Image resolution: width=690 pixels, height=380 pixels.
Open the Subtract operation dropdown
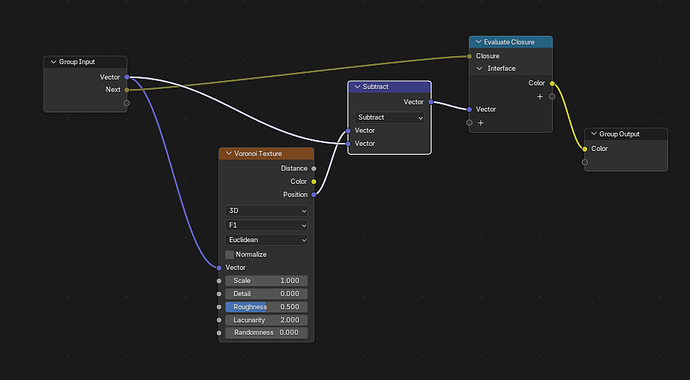point(389,117)
